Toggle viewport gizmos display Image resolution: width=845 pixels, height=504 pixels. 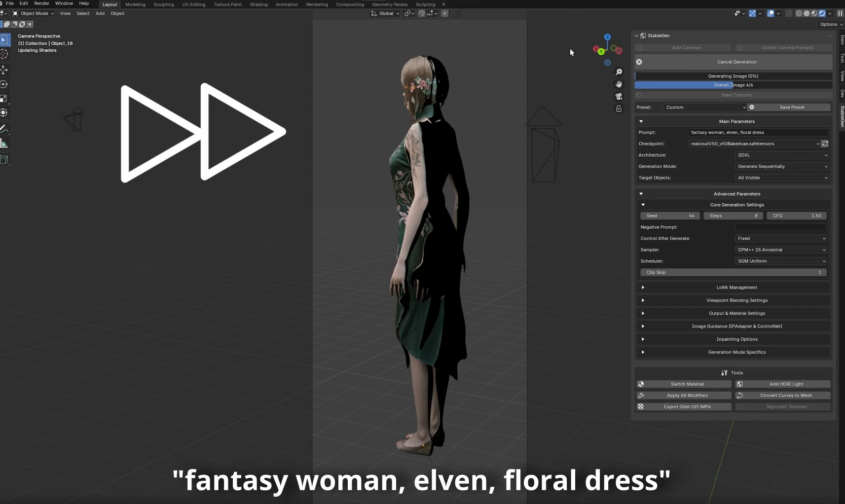(752, 13)
